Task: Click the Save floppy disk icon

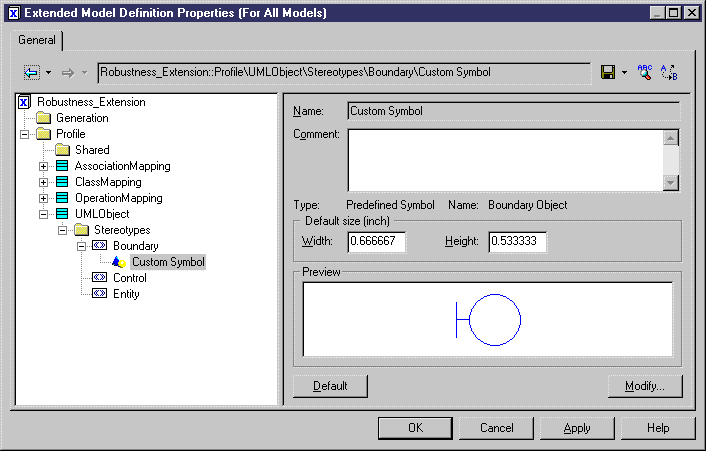Action: tap(608, 72)
